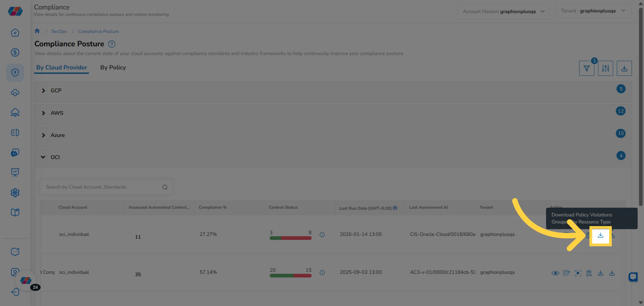Click inside the Search by Cloud Account field

(x=102, y=187)
